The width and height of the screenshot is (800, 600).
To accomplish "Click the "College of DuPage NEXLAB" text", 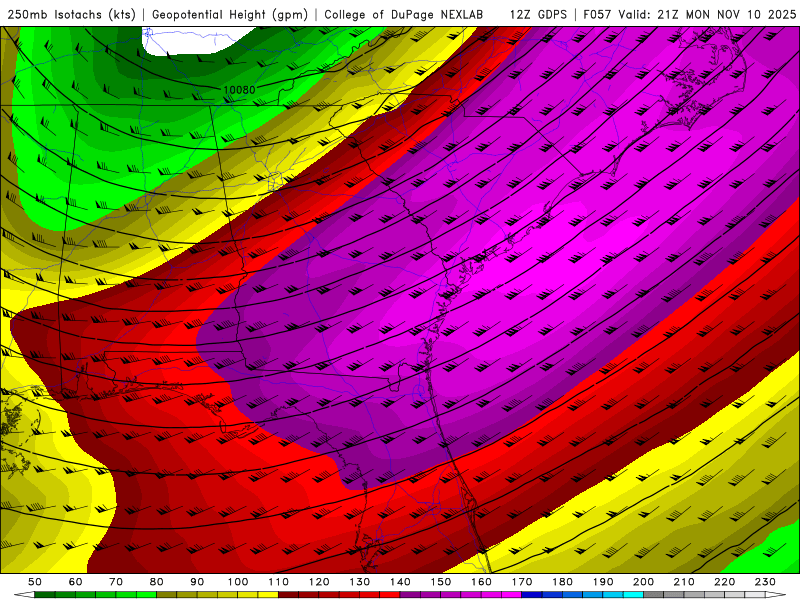I will coord(404,14).
